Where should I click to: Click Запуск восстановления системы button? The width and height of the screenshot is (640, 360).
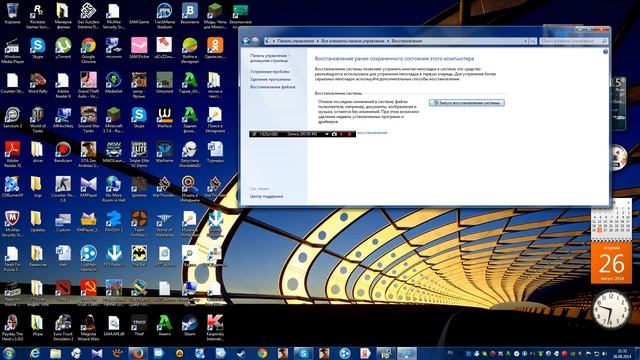click(467, 103)
